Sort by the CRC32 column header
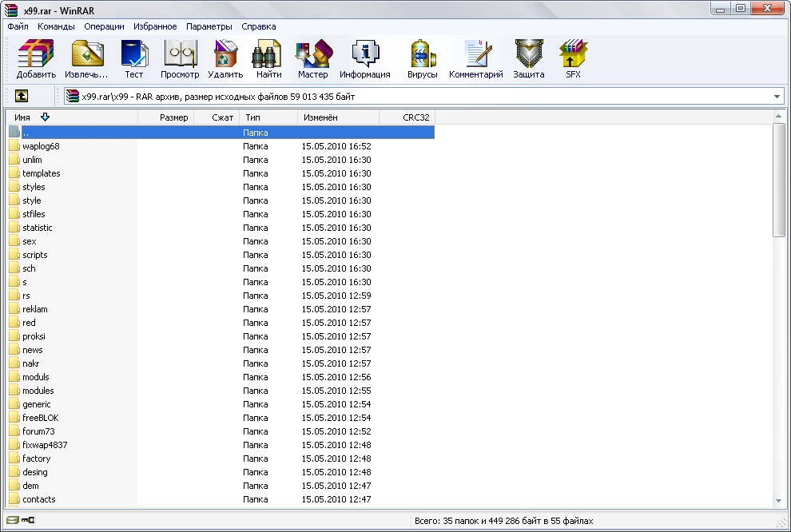791x532 pixels. click(407, 117)
